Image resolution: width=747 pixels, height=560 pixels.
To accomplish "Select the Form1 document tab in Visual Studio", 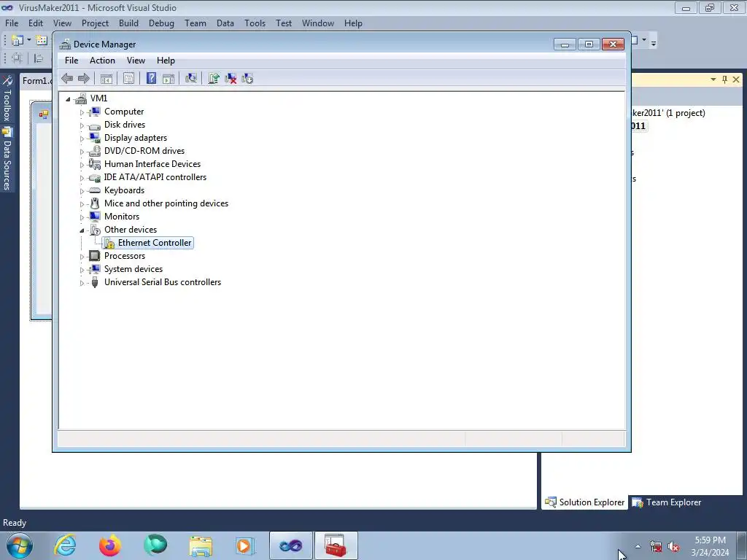I will point(36,81).
